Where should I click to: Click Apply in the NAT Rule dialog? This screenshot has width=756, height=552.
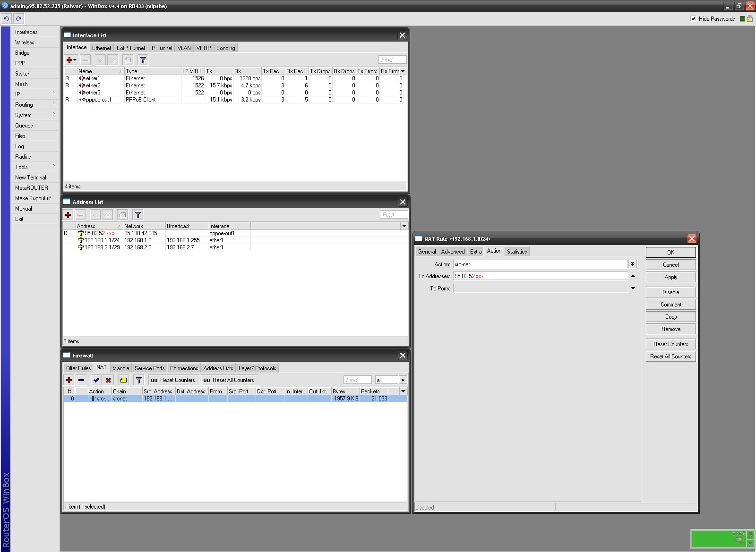coord(671,277)
